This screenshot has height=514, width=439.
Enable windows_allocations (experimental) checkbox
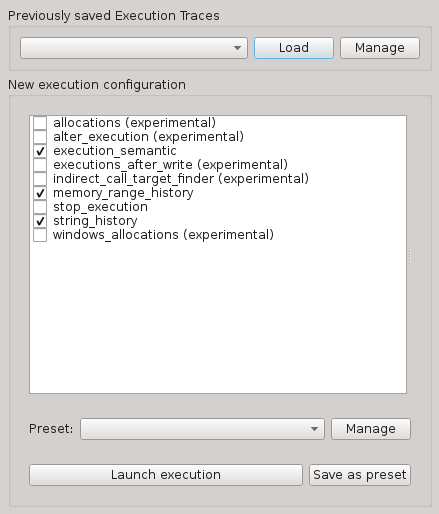tap(40, 235)
